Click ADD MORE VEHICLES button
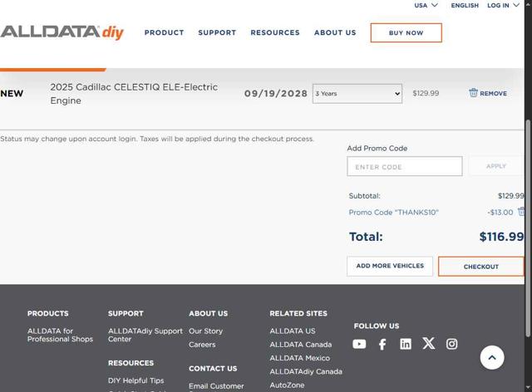 390,267
